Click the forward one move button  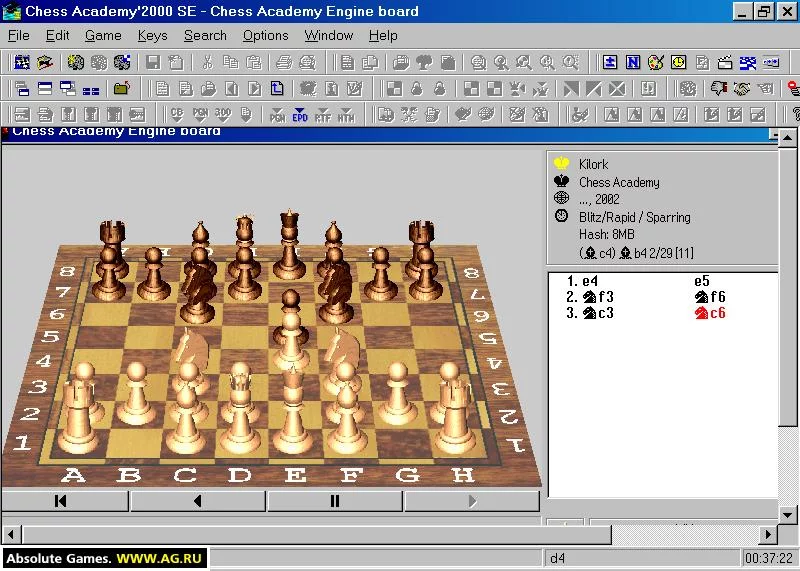tap(472, 501)
